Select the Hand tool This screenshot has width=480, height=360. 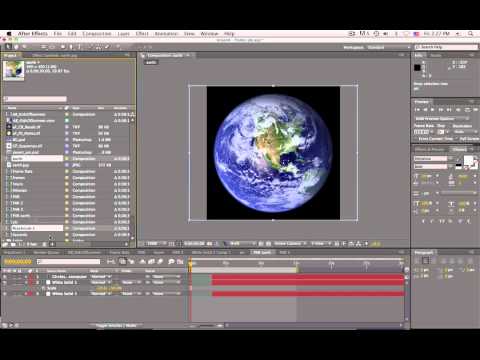pyautogui.click(x=16, y=47)
